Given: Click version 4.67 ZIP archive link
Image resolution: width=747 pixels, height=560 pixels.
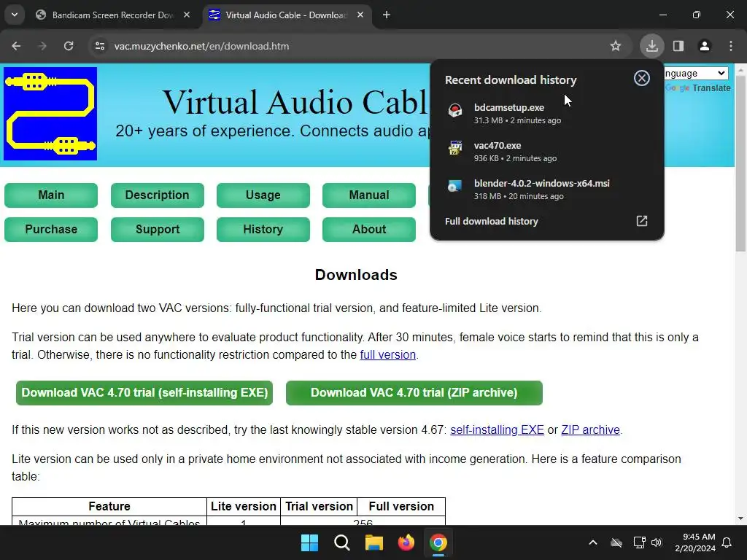Looking at the screenshot, I should pyautogui.click(x=590, y=429).
